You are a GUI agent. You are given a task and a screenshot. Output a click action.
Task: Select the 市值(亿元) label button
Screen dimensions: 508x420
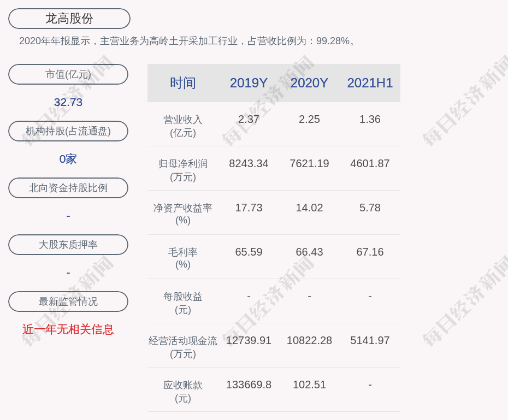tap(68, 74)
